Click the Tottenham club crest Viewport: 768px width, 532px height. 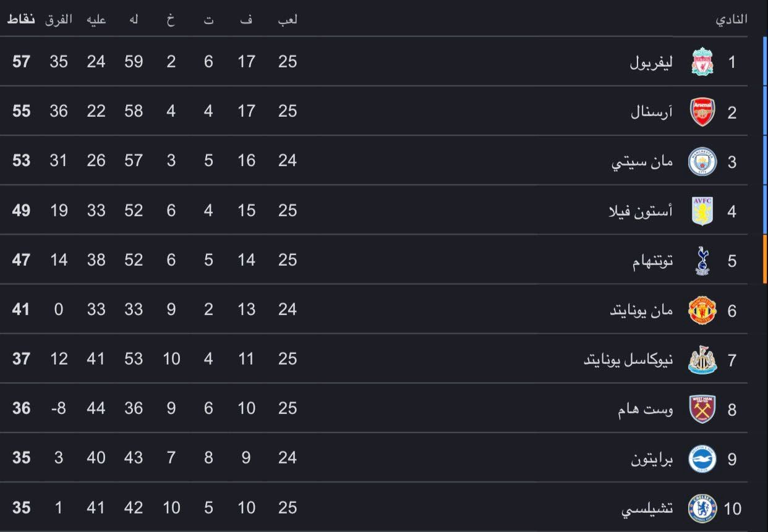coord(702,260)
